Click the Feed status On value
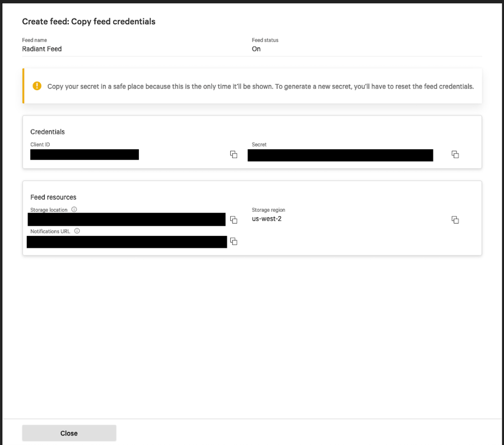Screen dimensions: 504x445 click(256, 49)
